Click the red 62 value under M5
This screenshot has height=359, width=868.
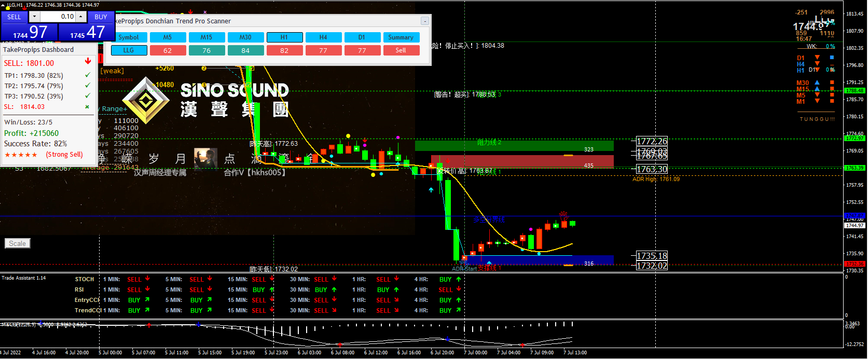point(168,50)
